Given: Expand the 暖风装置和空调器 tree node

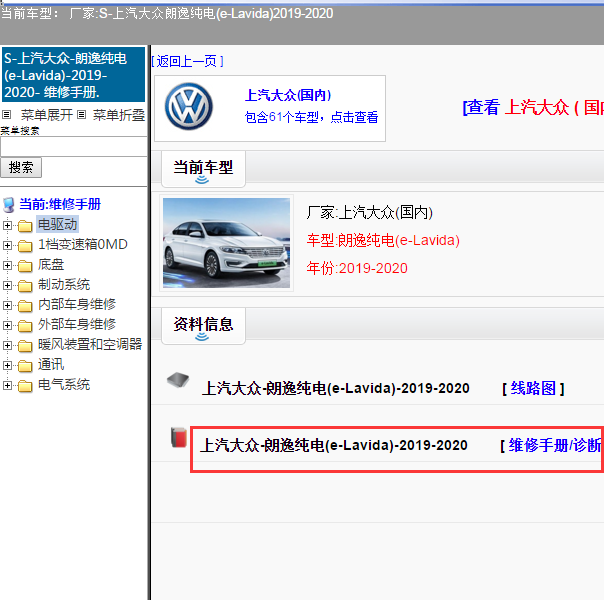Looking at the screenshot, I should click(7, 345).
